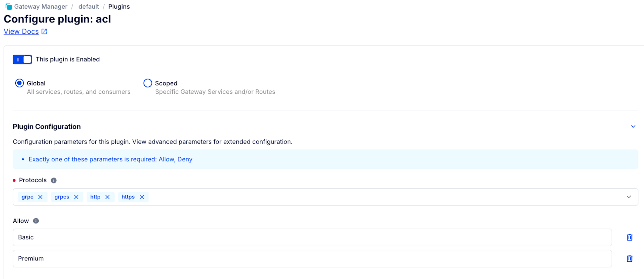Collapse the Plugin Configuration section
The image size is (644, 279).
point(633,126)
